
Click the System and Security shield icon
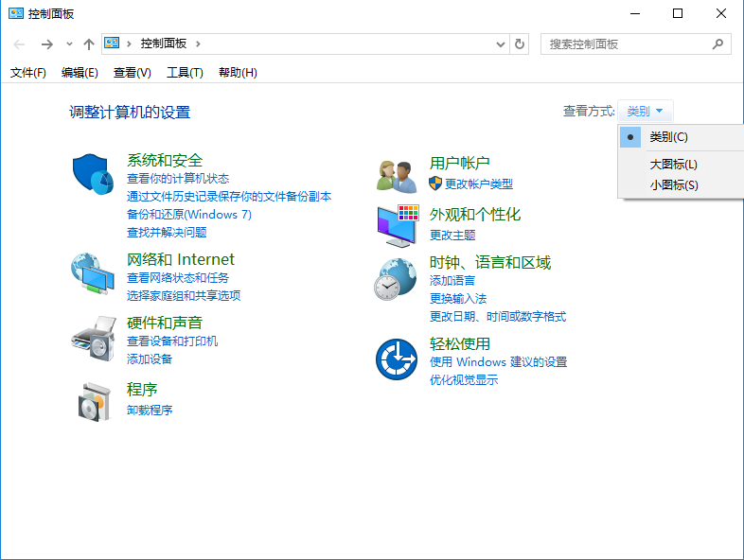tap(93, 173)
